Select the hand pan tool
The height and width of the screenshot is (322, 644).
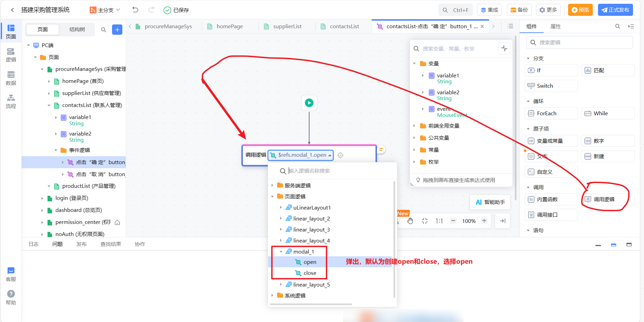410,221
